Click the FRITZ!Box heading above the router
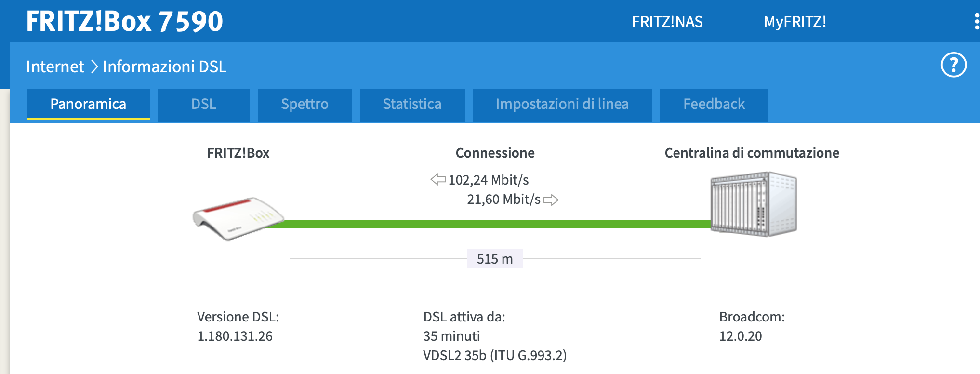This screenshot has width=980, height=374. (238, 153)
